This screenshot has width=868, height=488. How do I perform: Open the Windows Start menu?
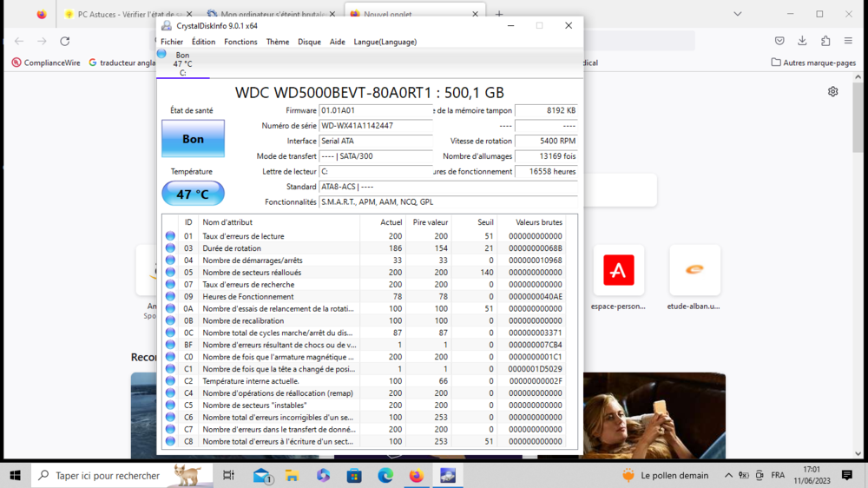coord(15,476)
